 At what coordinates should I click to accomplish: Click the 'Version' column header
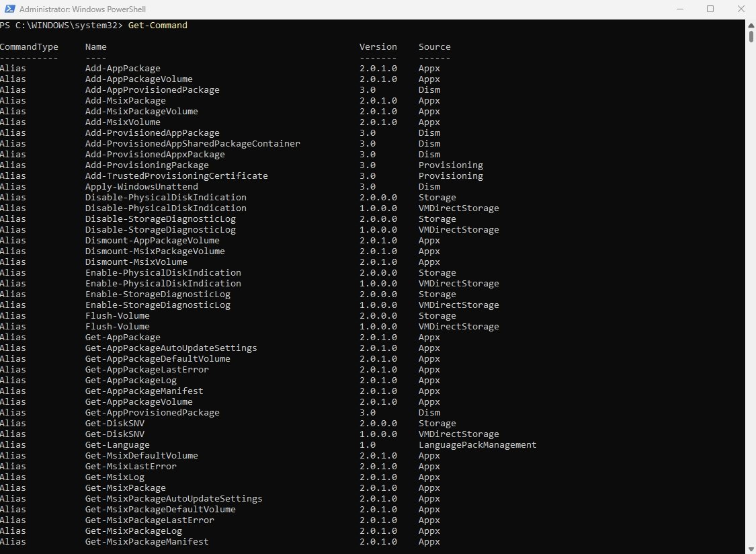tap(378, 47)
